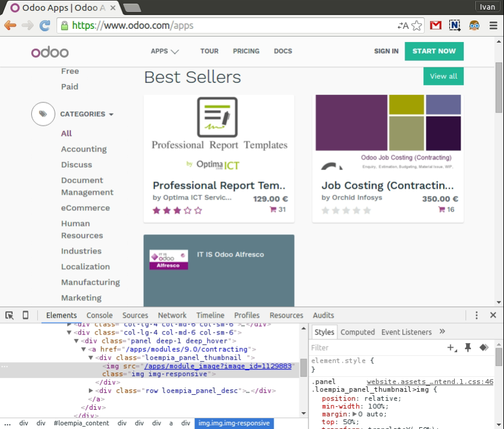This screenshot has height=429, width=504.
Task: Click the module_image src link
Action: [218, 366]
